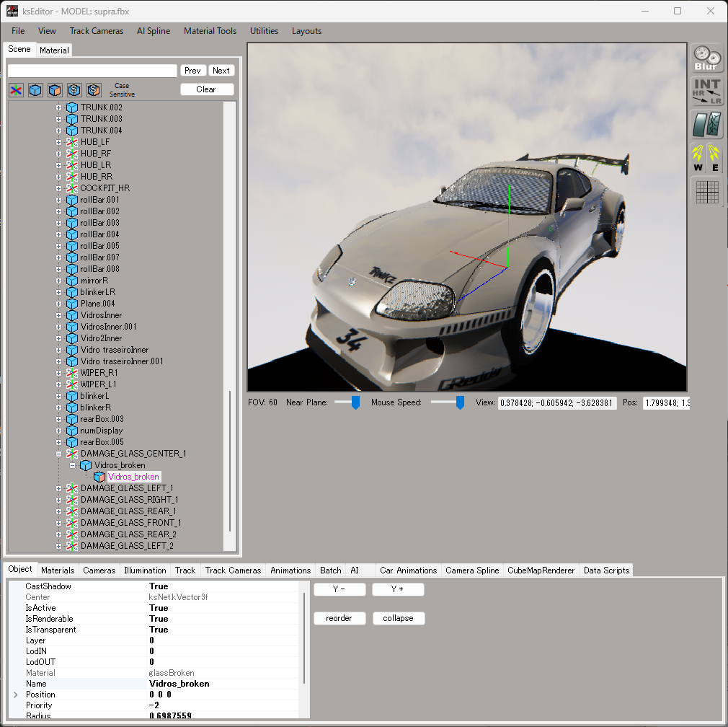Toggle the orange skinned-mesh S cube filter
The image size is (728, 727).
click(94, 90)
